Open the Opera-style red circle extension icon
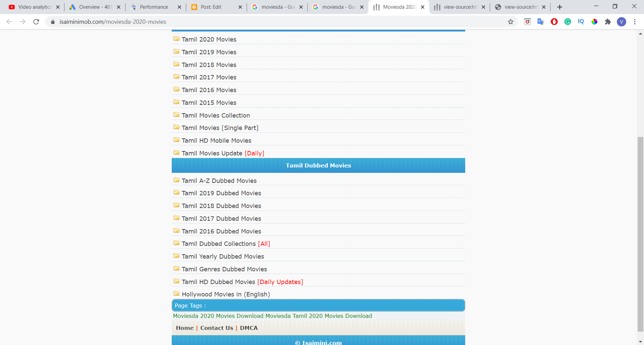Image resolution: width=644 pixels, height=345 pixels. (554, 22)
